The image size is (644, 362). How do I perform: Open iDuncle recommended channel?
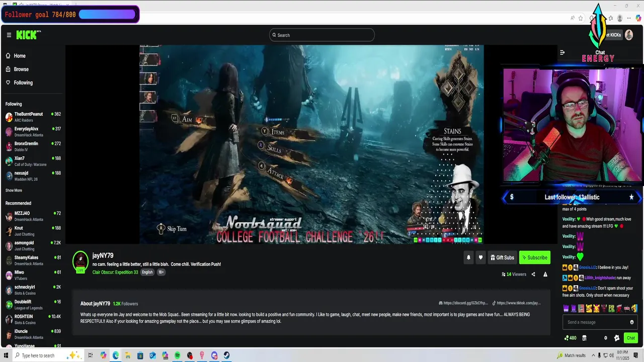pyautogui.click(x=32, y=334)
